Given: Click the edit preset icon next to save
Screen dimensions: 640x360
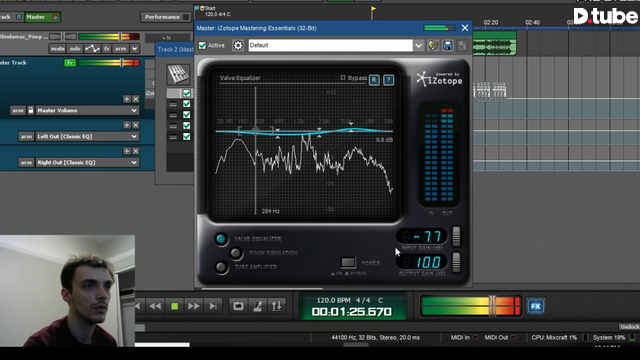Looking at the screenshot, I should [x=433, y=45].
